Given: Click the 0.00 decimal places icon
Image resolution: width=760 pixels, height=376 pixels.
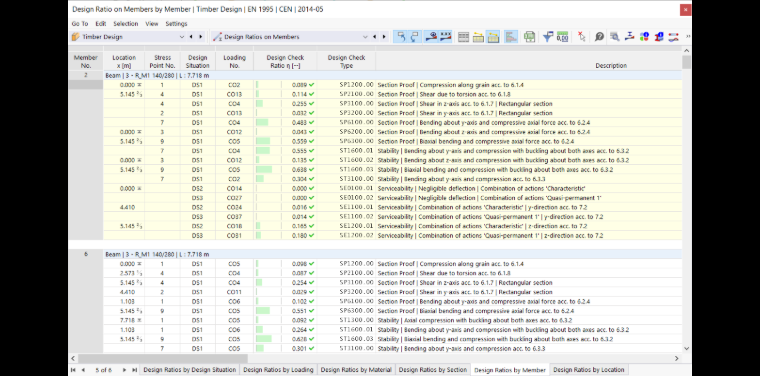Looking at the screenshot, I should click(x=562, y=37).
